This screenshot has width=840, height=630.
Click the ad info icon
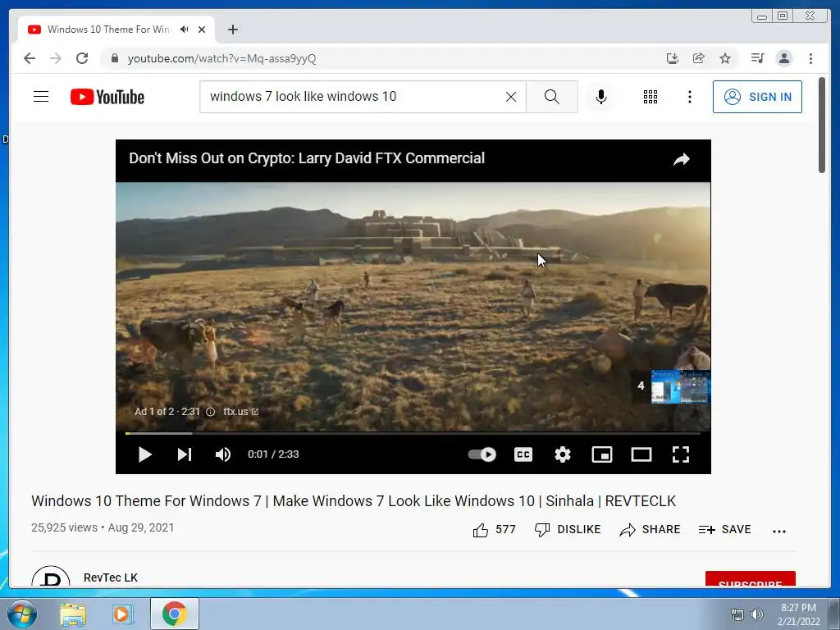[x=211, y=412]
